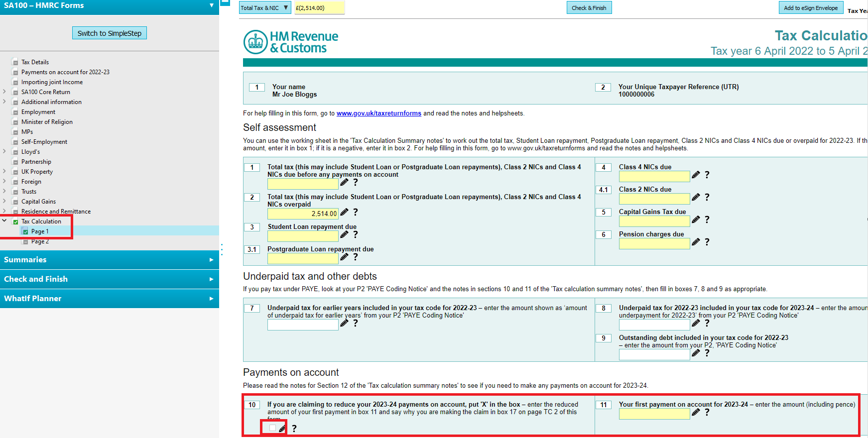The height and width of the screenshot is (438, 868).
Task: Open help question mark for Pension charges due
Action: 707,242
